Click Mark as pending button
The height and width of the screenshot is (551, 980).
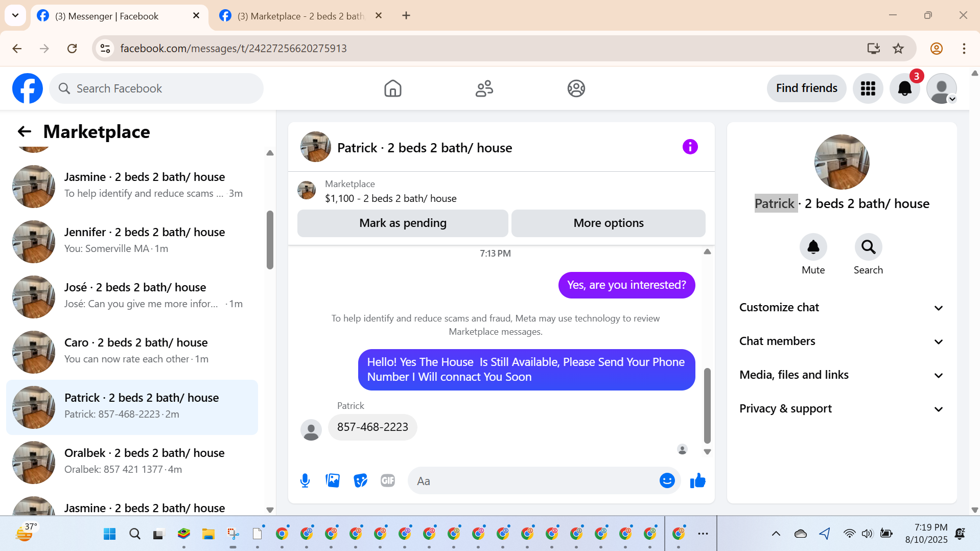point(403,223)
